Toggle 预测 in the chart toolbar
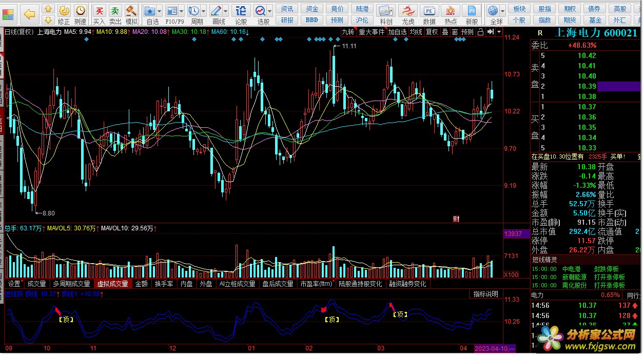Screen dimensions: 644x355 coord(467,32)
